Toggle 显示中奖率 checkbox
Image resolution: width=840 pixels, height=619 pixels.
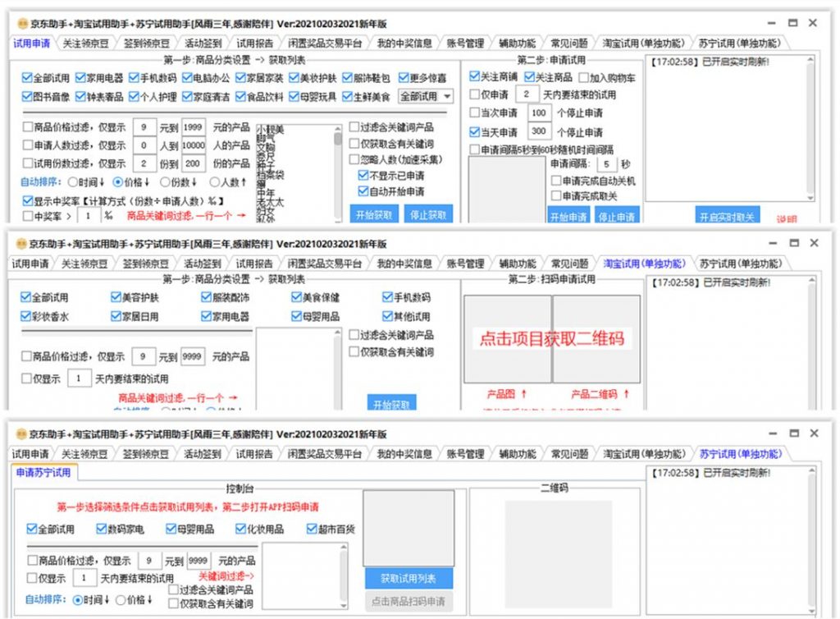click(x=28, y=201)
